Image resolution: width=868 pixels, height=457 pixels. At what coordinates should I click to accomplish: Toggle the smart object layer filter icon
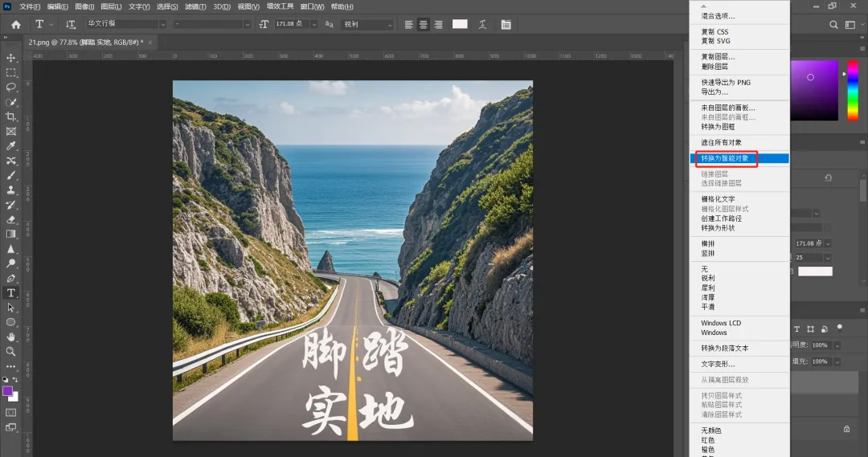825,329
